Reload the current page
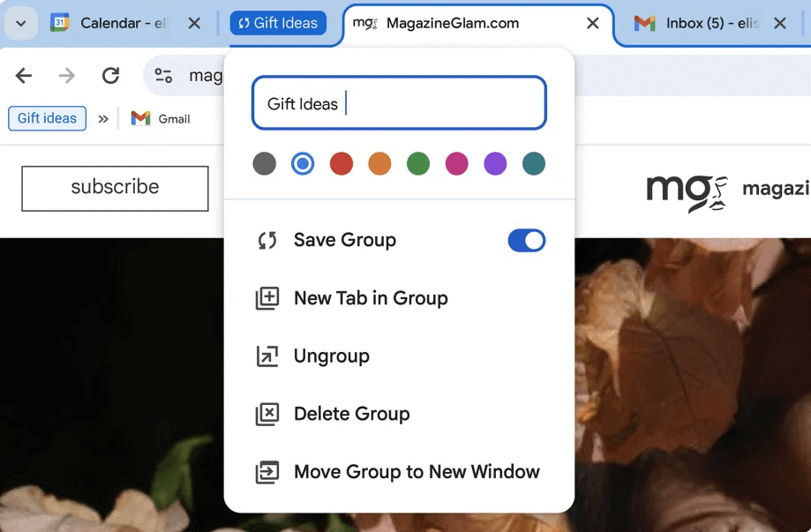811x532 pixels. [110, 76]
